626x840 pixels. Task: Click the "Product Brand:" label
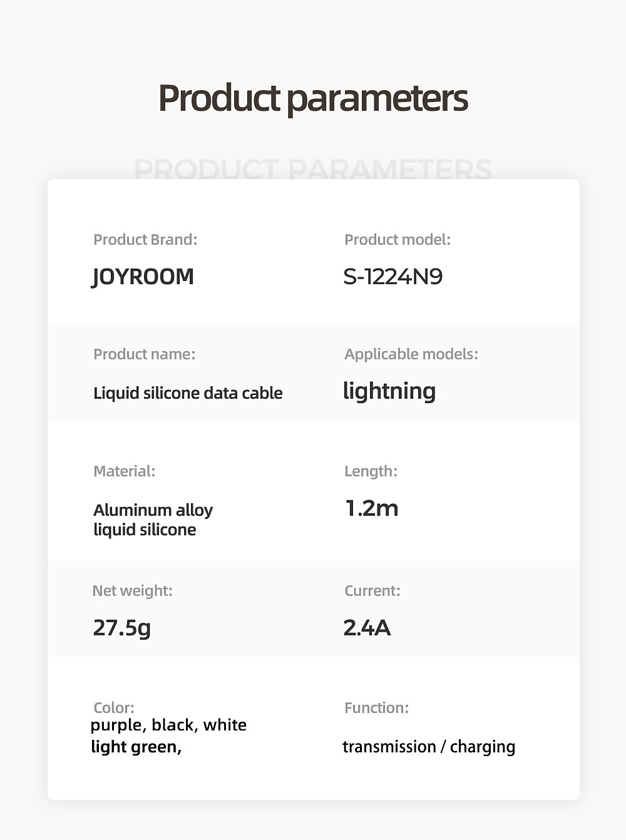point(145,239)
